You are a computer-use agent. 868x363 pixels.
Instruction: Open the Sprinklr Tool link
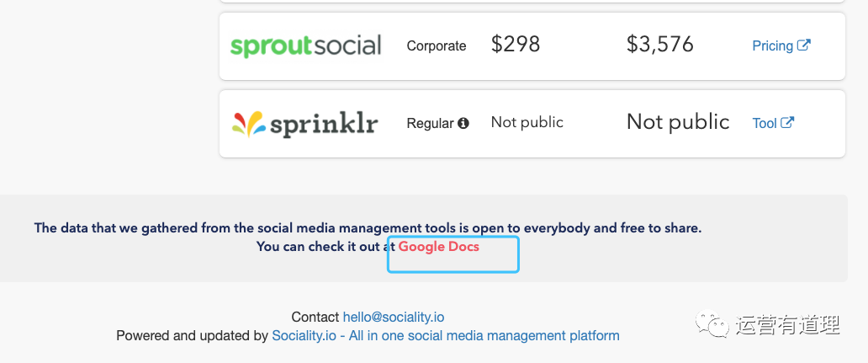pos(765,123)
